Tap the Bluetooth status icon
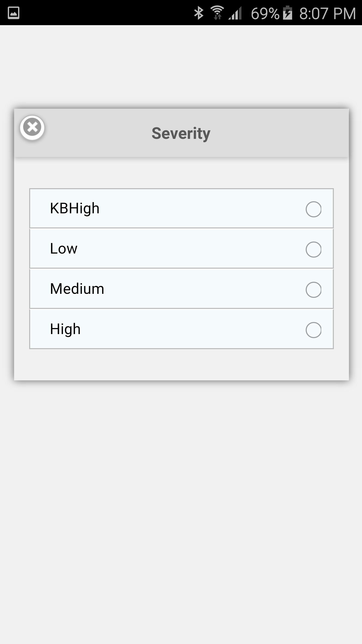The image size is (362, 644). pyautogui.click(x=199, y=13)
